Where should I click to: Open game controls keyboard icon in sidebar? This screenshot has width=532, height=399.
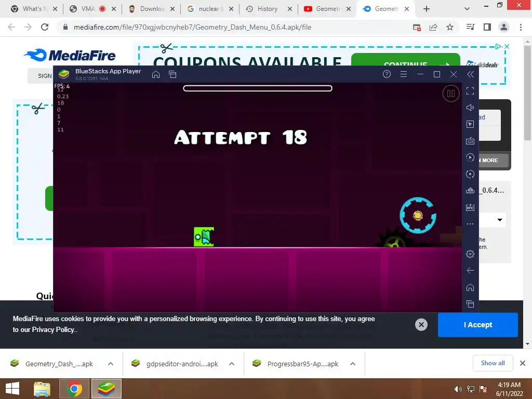(x=470, y=141)
